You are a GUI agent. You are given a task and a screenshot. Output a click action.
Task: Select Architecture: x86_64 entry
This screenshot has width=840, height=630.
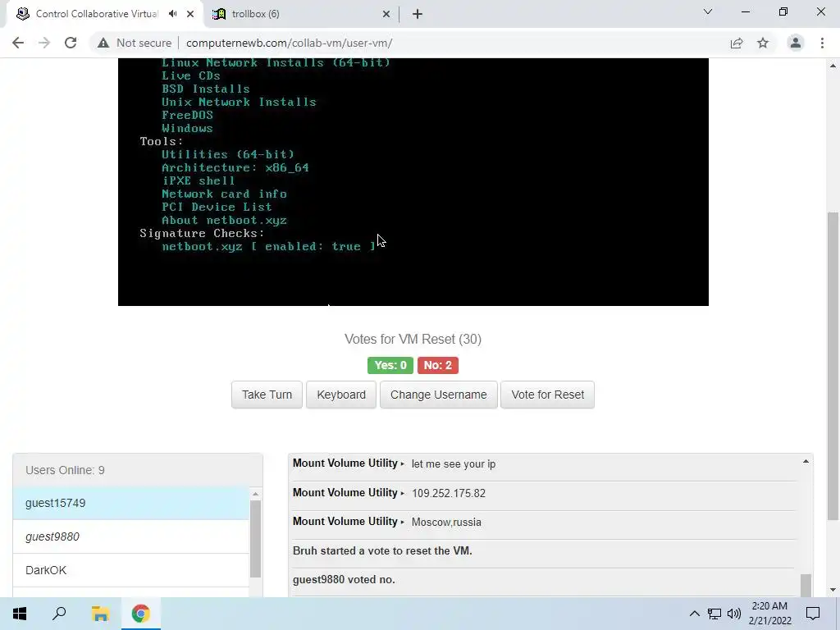235,167
